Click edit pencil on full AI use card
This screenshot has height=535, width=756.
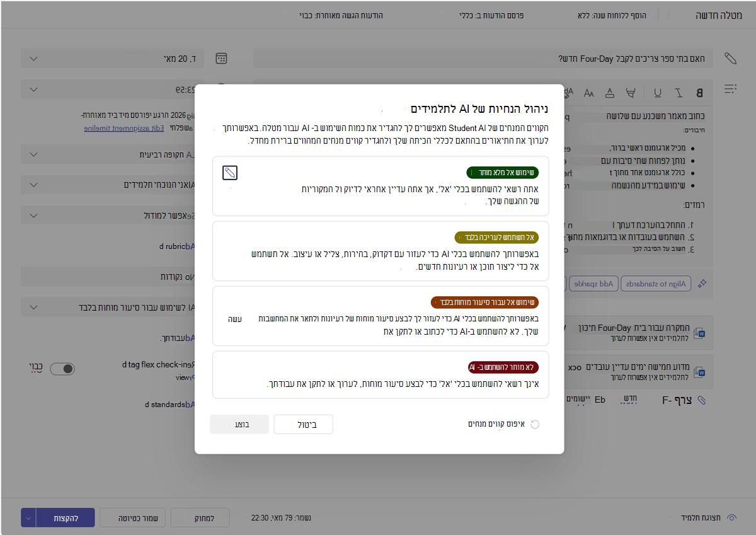coord(230,173)
